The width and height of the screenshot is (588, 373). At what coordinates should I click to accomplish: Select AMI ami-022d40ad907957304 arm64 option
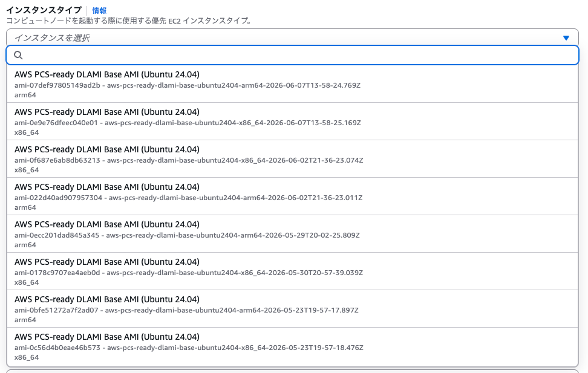click(x=293, y=196)
